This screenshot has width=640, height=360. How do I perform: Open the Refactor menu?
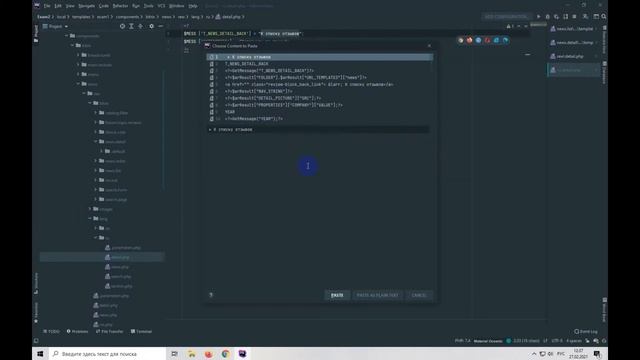tap(120, 6)
